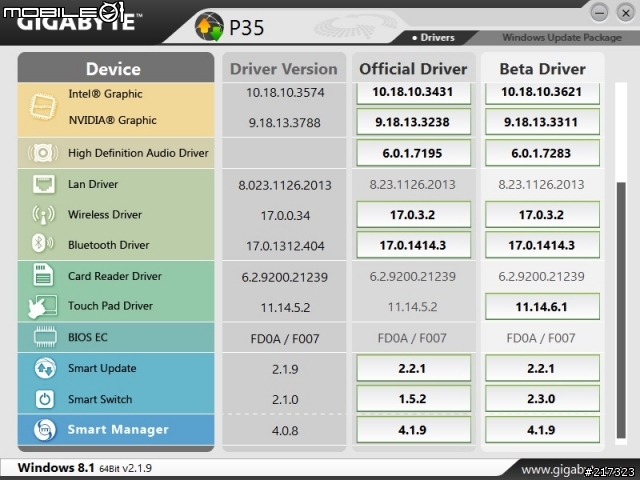
Task: Install Smart Switch official version 1.5.2
Action: (413, 398)
